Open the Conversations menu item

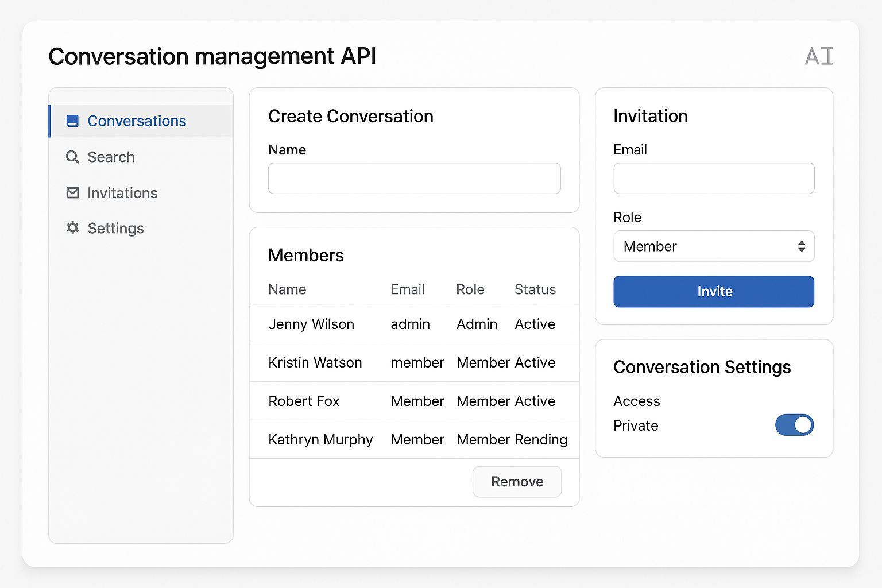137,121
